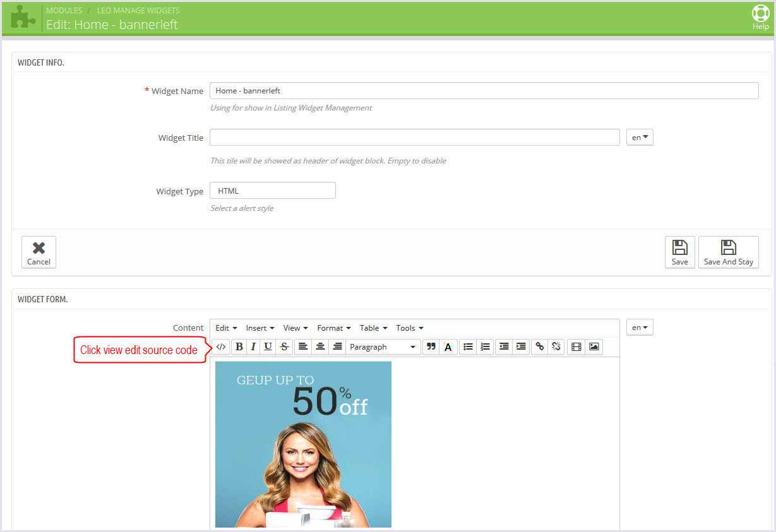
Task: Toggle underline formatting
Action: tap(268, 346)
